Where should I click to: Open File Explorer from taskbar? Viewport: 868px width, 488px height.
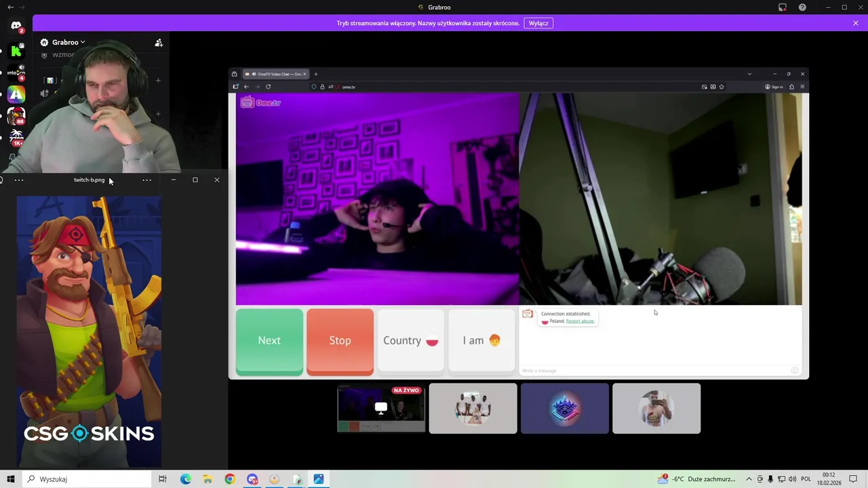[208, 479]
